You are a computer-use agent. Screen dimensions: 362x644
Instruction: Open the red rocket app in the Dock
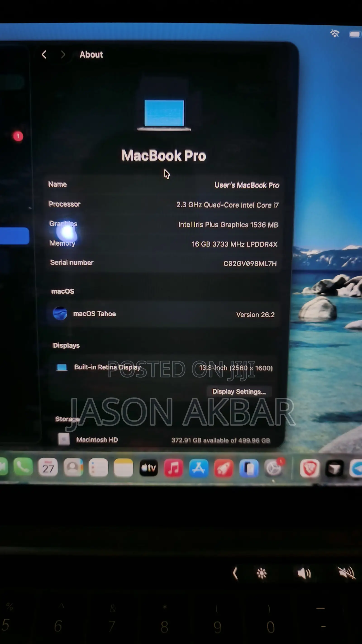[x=224, y=469]
